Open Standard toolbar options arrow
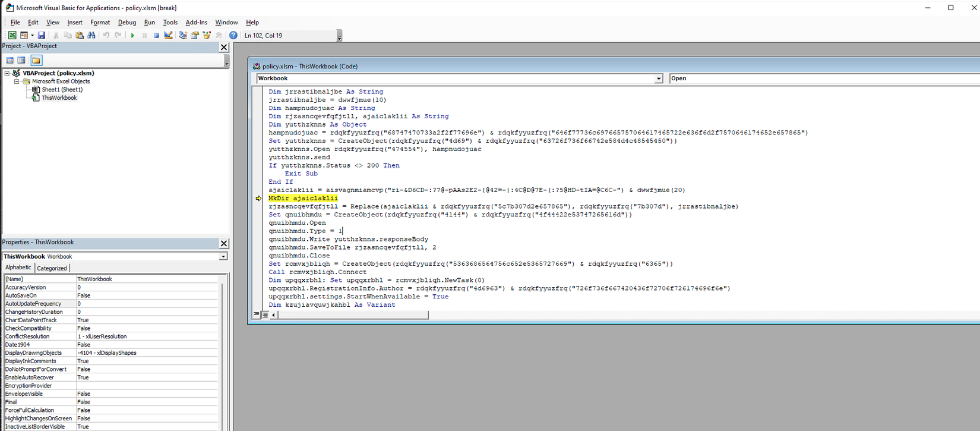 tap(339, 36)
